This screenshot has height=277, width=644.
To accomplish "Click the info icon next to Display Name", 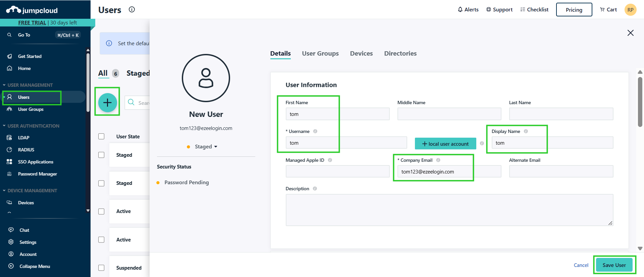I will pos(526,131).
